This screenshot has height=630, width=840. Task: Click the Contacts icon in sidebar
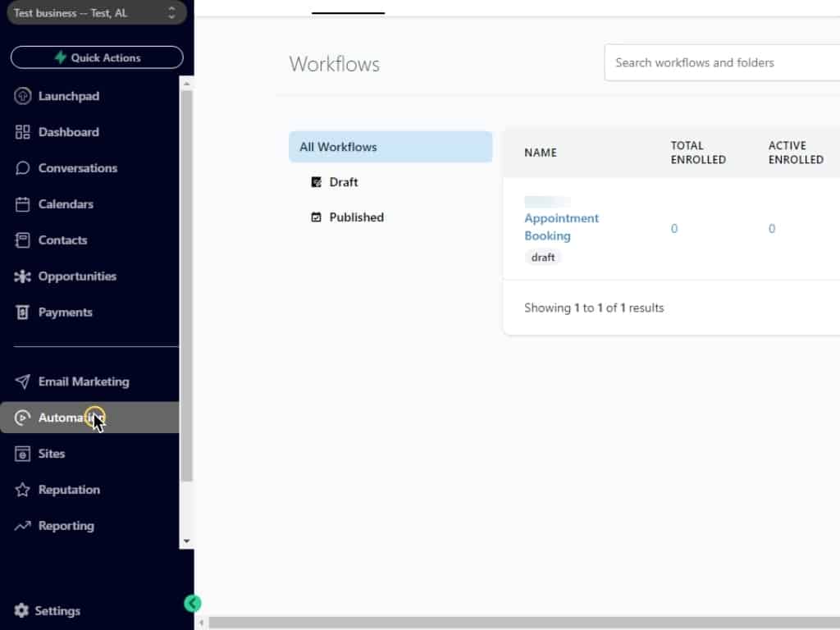pyautogui.click(x=22, y=240)
